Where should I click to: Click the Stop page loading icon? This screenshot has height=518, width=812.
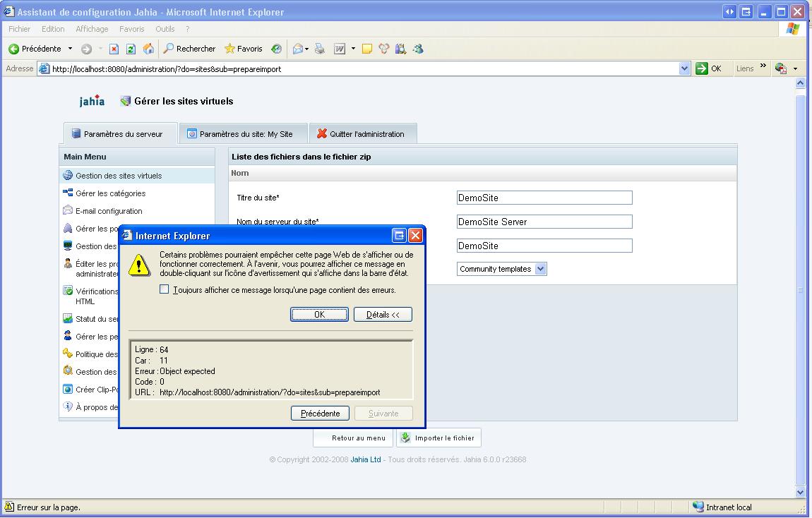click(114, 49)
